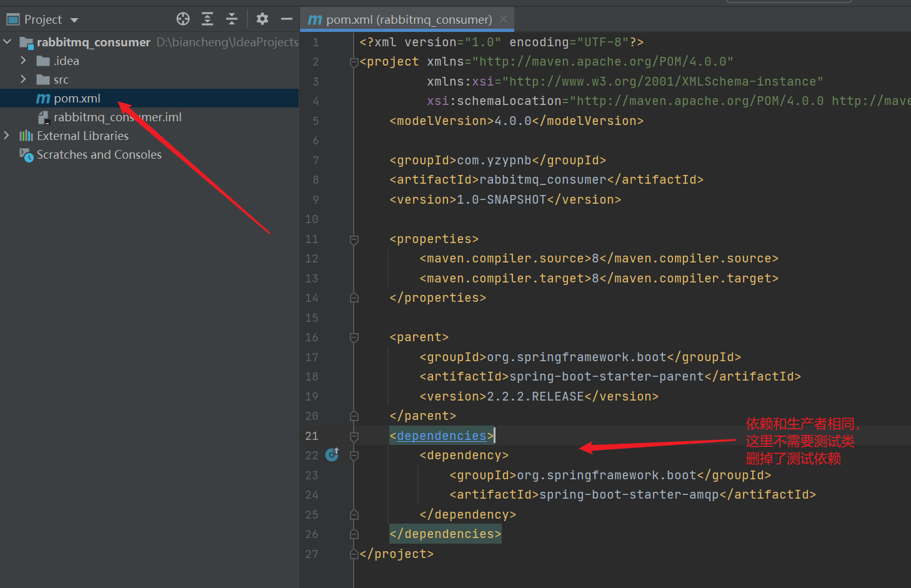
Task: Click fold end marker on line 20
Action: [354, 416]
